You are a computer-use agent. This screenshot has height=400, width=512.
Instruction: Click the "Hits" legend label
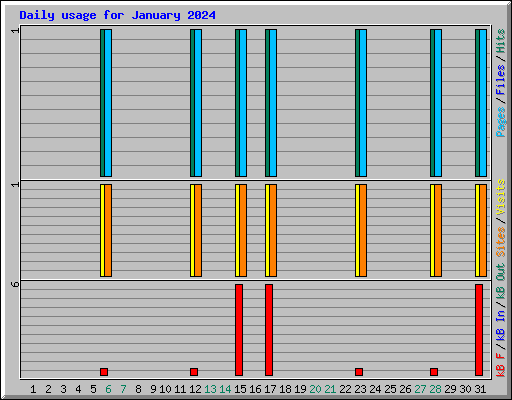point(500,41)
